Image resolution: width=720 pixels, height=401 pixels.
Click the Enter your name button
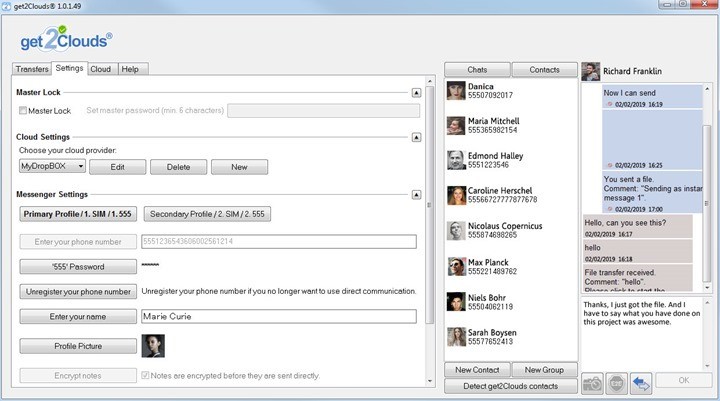78,316
